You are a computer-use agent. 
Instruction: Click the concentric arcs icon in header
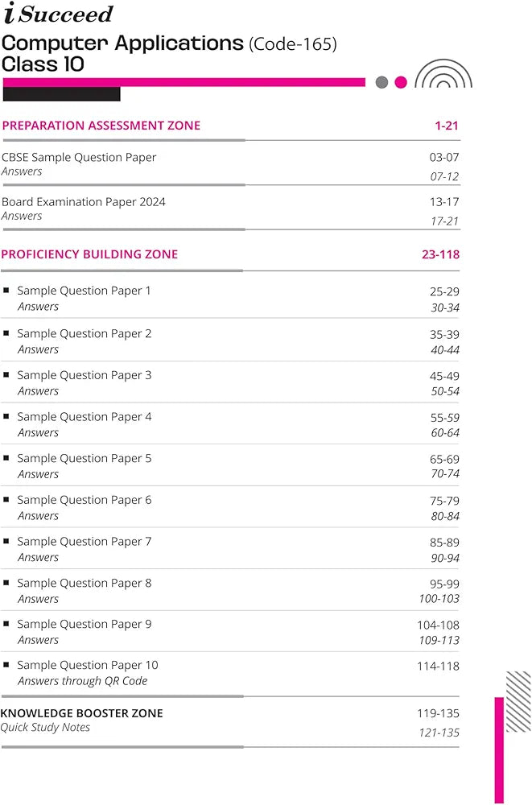(x=443, y=75)
